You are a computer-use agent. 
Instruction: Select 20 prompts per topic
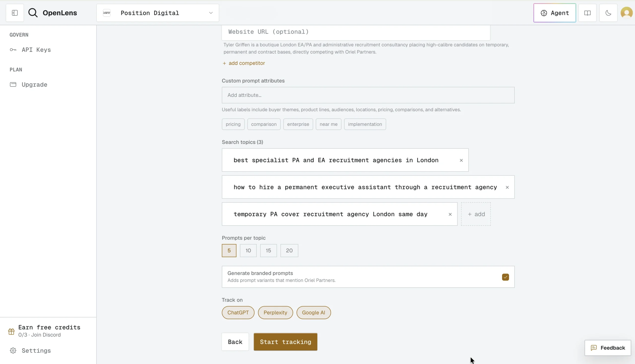coord(289,250)
